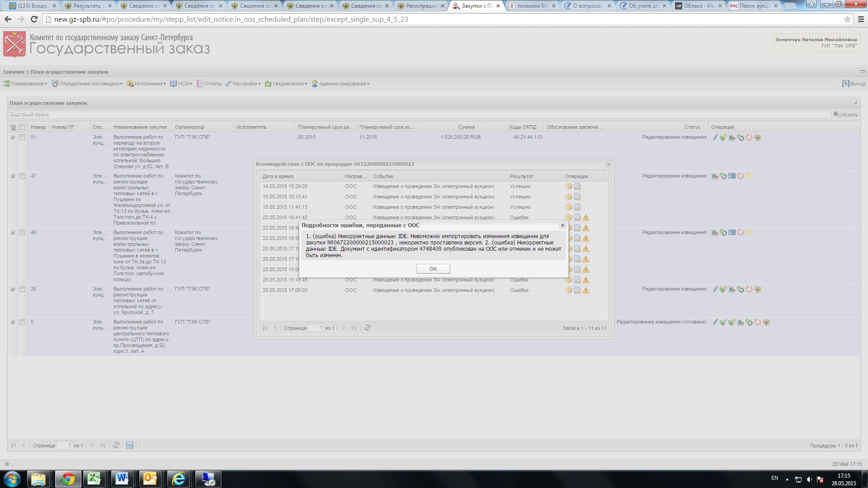Click the warning triangle in the 28.05.2015 17:08:03 row

(x=586, y=291)
